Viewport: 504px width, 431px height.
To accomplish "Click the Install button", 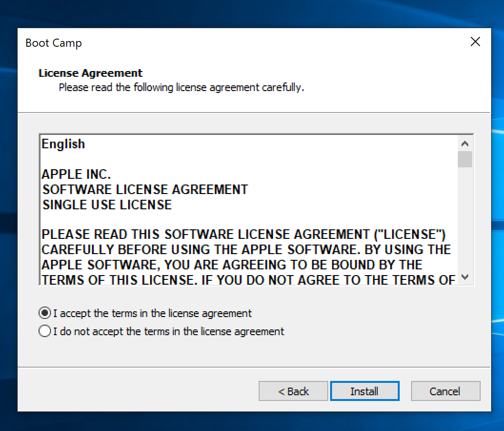I will pos(364,391).
